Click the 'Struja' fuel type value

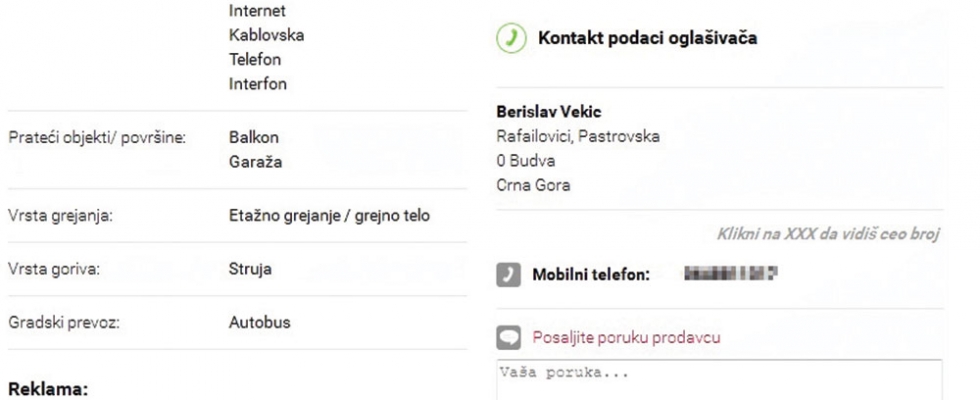click(250, 269)
